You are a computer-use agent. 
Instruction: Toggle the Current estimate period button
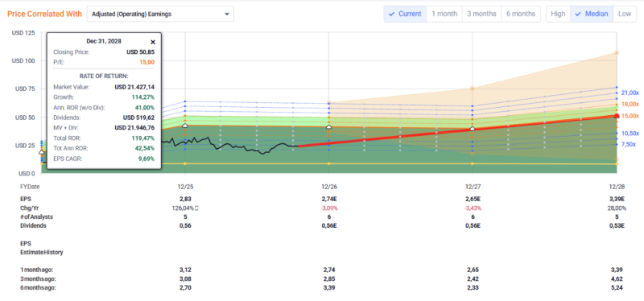point(406,14)
